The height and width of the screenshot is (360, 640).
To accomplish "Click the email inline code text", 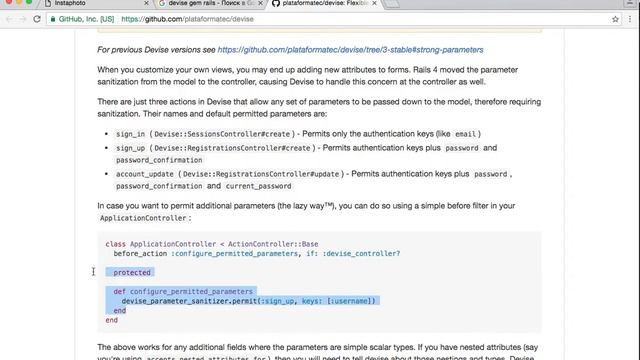I will 465,134.
